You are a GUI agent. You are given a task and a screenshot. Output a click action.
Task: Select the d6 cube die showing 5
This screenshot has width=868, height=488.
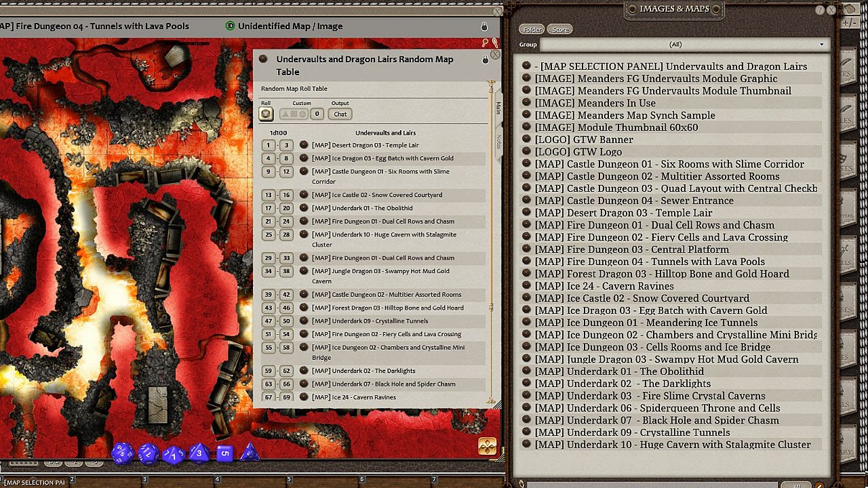[225, 453]
